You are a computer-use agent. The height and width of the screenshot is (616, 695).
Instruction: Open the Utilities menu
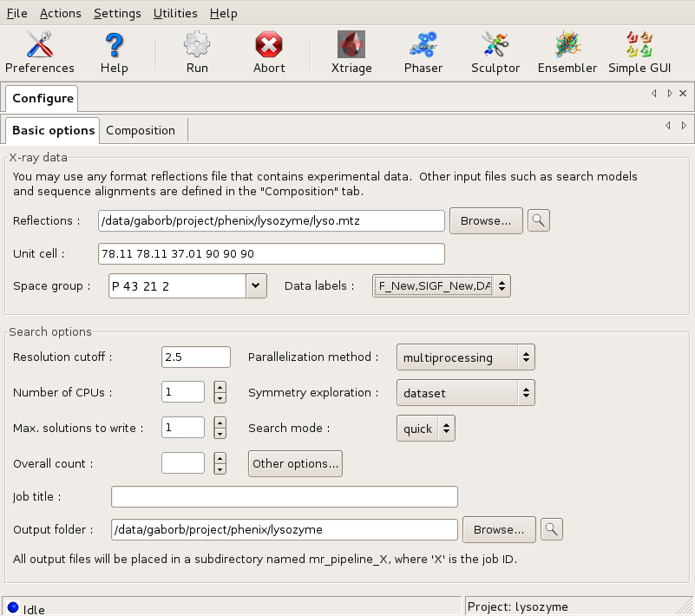click(174, 13)
